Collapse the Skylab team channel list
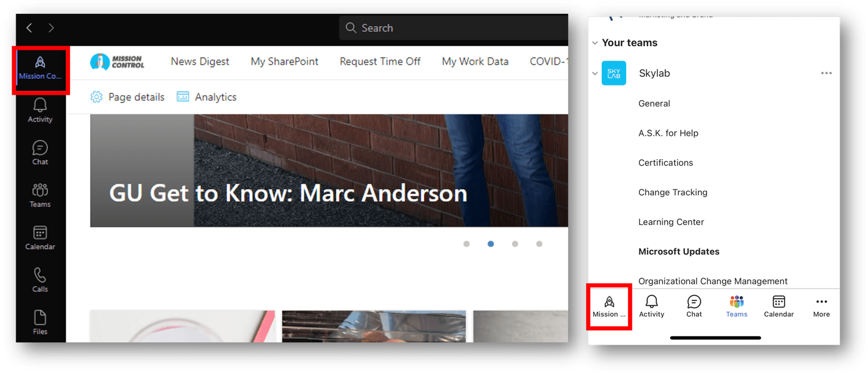The image size is (868, 373). (x=595, y=73)
